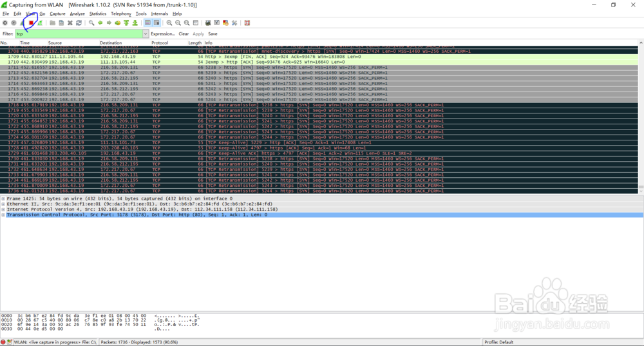
Task: Click the Apply filter button
Action: click(x=198, y=34)
